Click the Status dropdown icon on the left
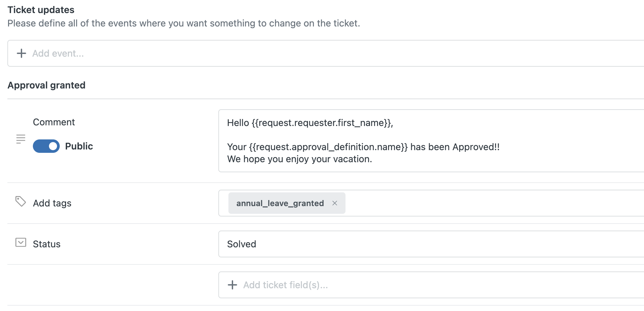 point(21,242)
